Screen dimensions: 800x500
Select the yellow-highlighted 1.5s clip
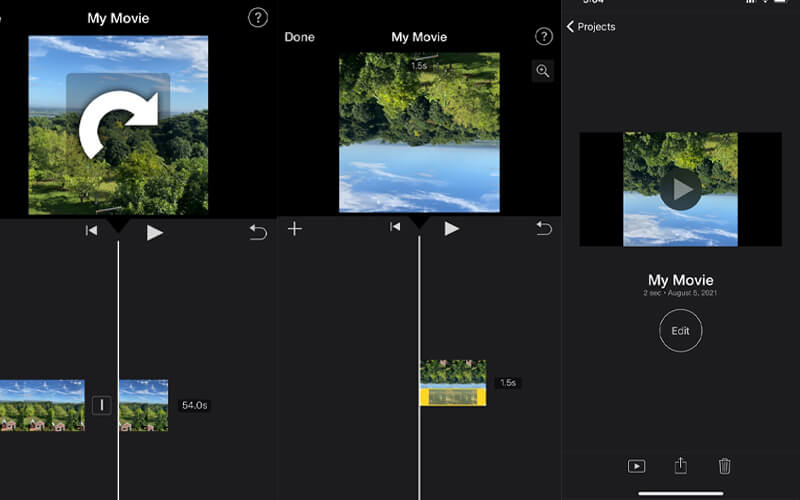[453, 383]
